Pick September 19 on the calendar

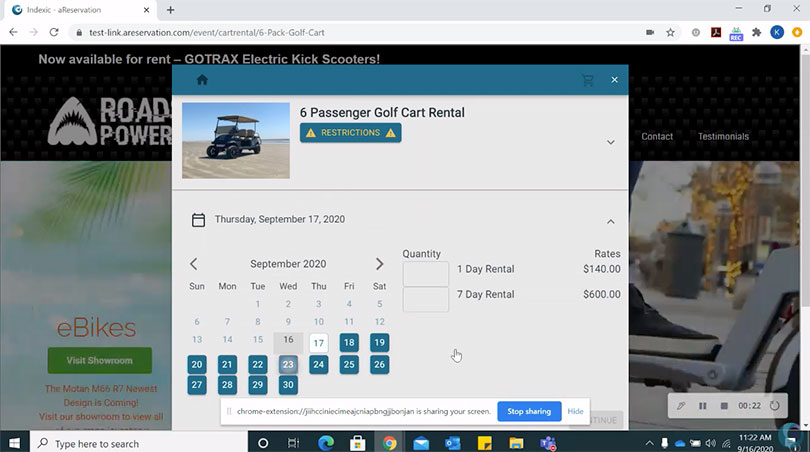pos(380,342)
